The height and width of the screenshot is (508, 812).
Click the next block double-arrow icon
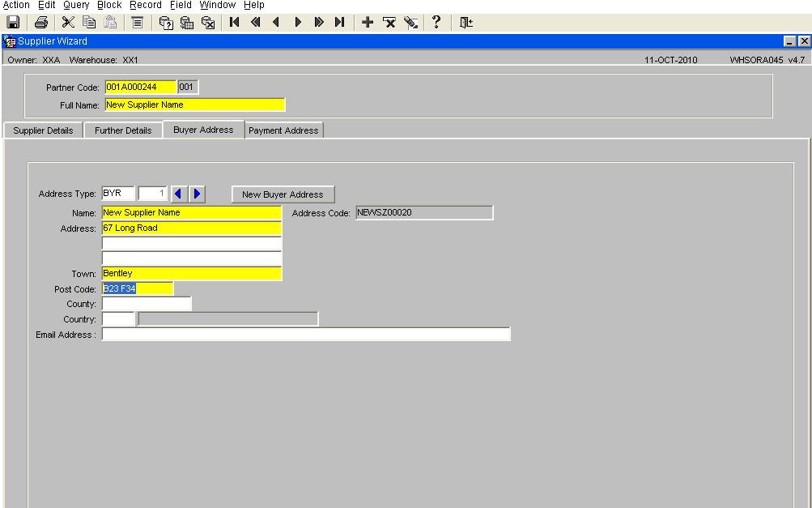pos(319,23)
